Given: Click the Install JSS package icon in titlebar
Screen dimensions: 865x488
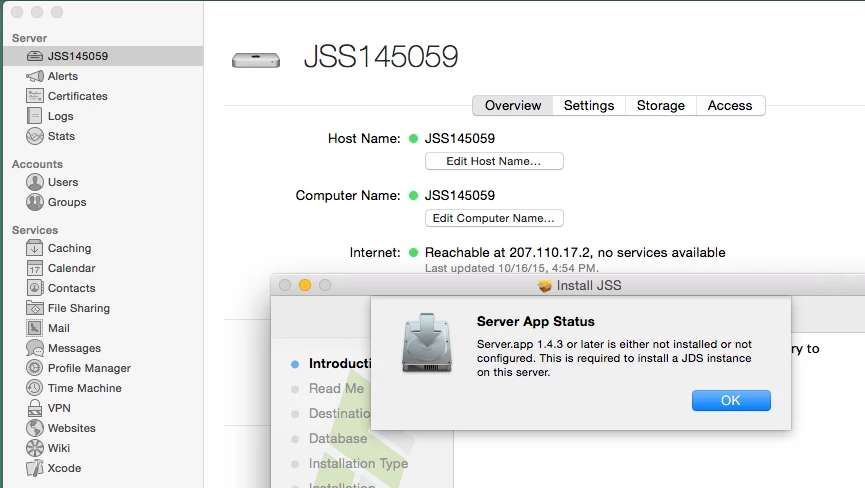Looking at the screenshot, I should point(544,286).
